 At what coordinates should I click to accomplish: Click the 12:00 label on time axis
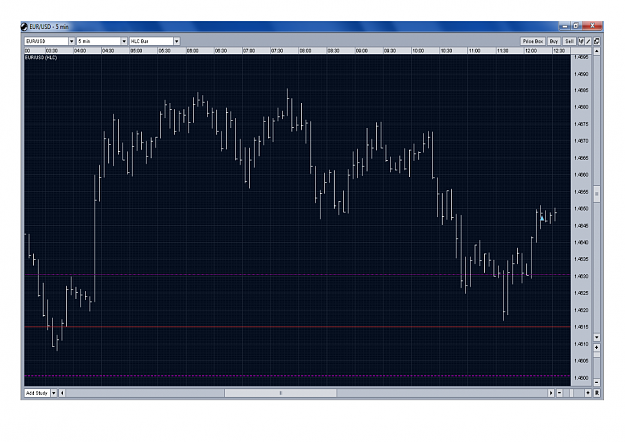coord(531,51)
